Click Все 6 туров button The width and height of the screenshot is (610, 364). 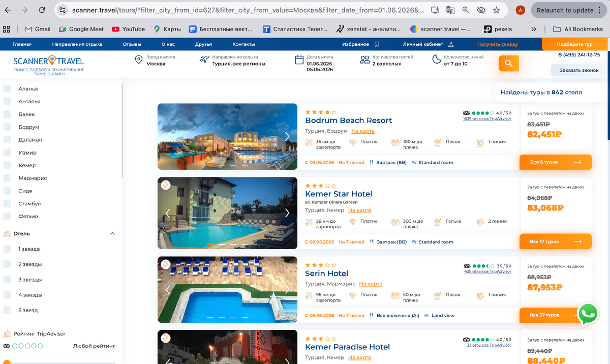coord(556,162)
